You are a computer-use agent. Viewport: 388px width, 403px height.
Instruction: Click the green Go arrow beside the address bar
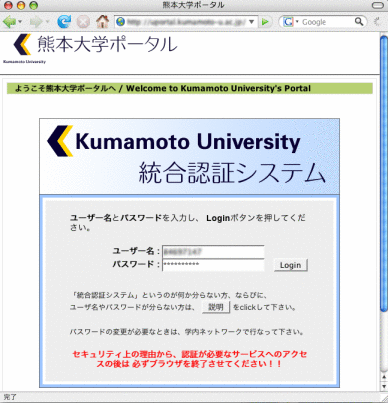coord(265,22)
